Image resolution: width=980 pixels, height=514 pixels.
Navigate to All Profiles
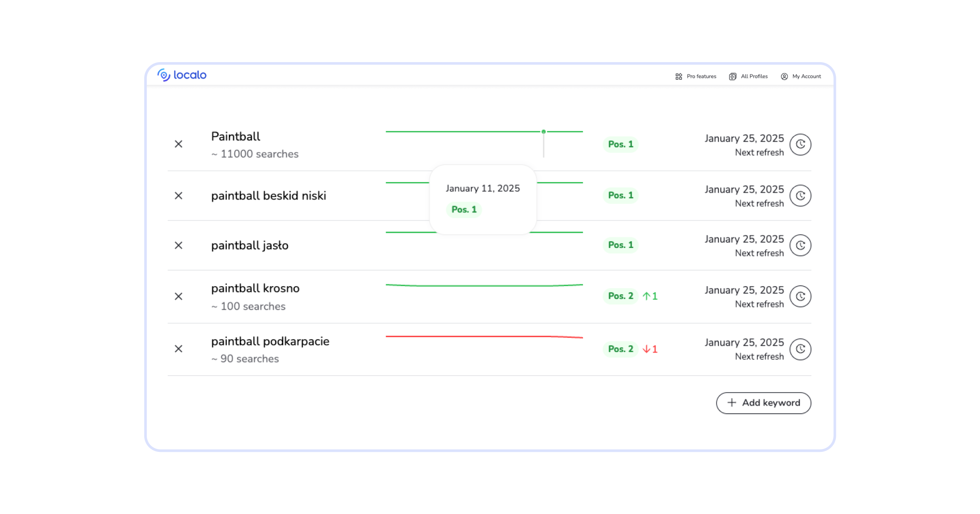754,76
